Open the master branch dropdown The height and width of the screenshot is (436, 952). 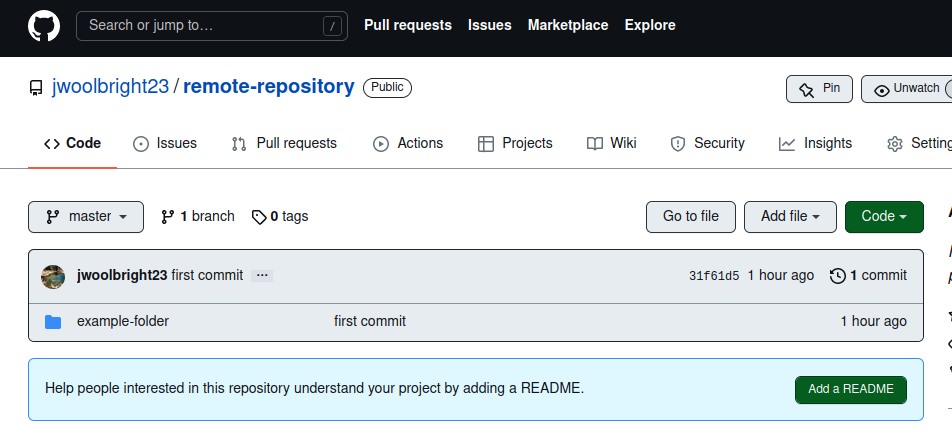[86, 217]
